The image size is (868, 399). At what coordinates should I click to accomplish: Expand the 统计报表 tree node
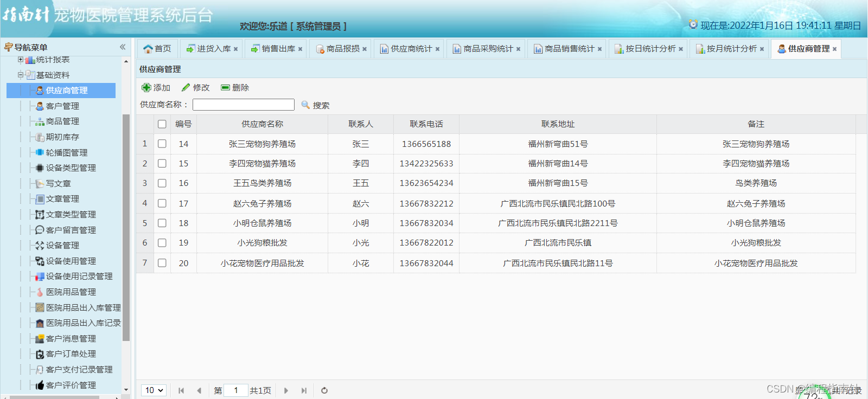click(21, 60)
